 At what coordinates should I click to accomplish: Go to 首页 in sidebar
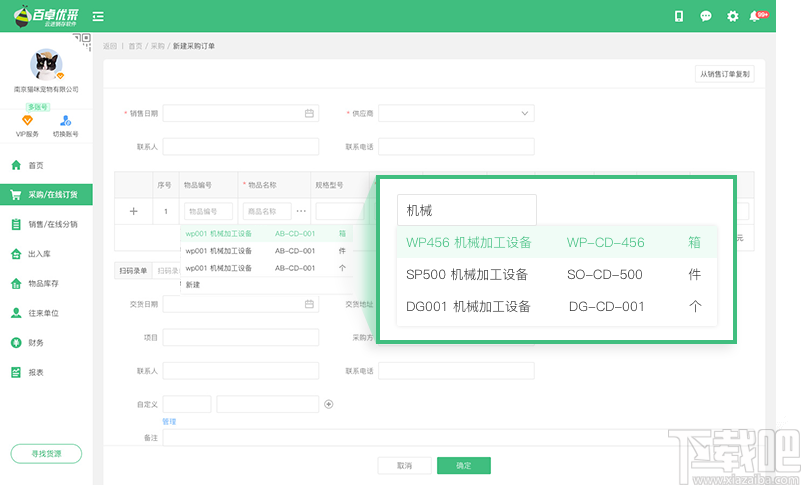tap(46, 165)
